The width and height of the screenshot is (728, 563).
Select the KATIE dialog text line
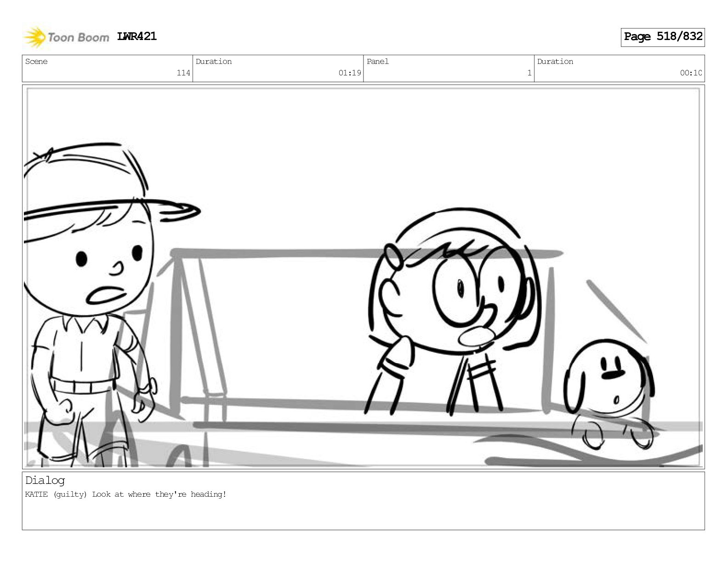(125, 494)
